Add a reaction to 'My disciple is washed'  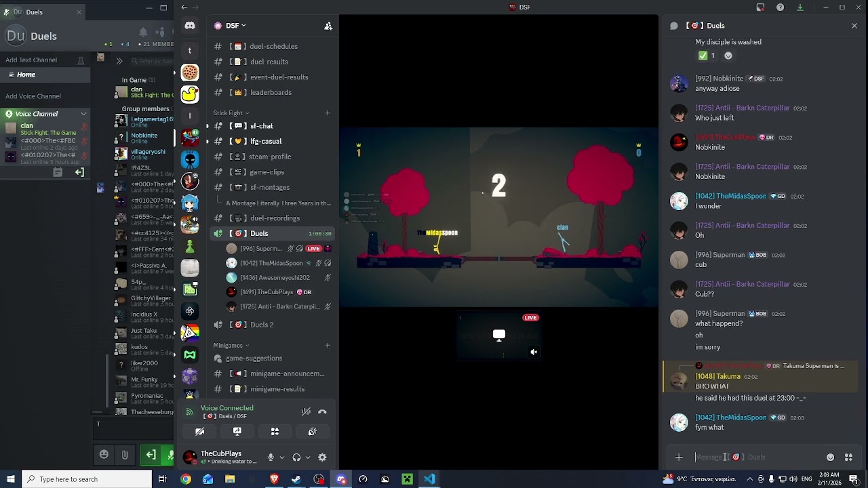tap(728, 56)
